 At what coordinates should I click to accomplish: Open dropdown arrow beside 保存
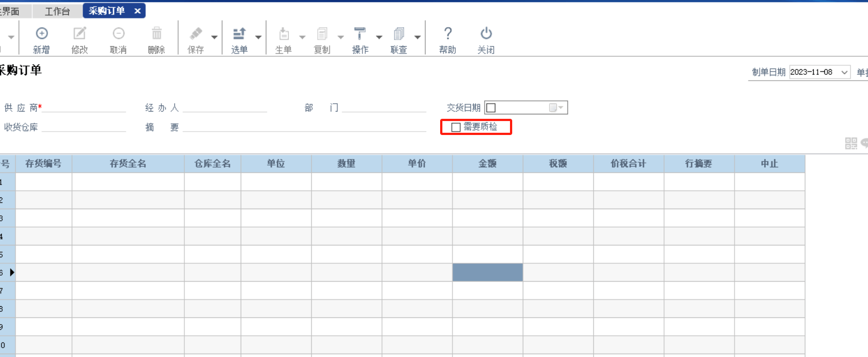pos(214,37)
